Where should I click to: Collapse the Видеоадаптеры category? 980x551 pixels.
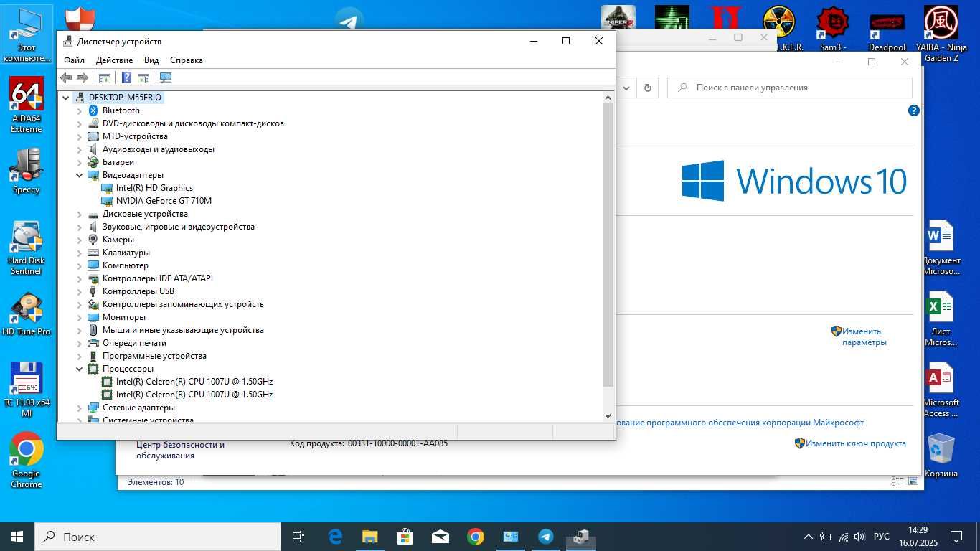click(x=80, y=175)
